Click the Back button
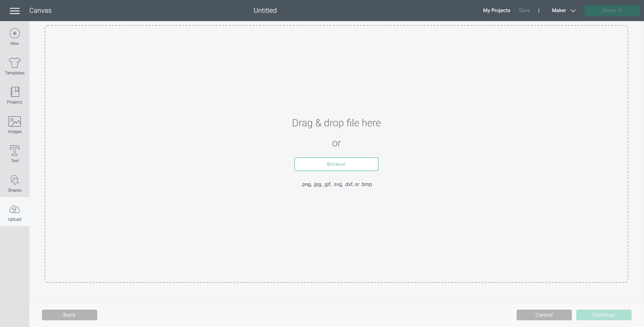This screenshot has height=327, width=644. [69, 315]
